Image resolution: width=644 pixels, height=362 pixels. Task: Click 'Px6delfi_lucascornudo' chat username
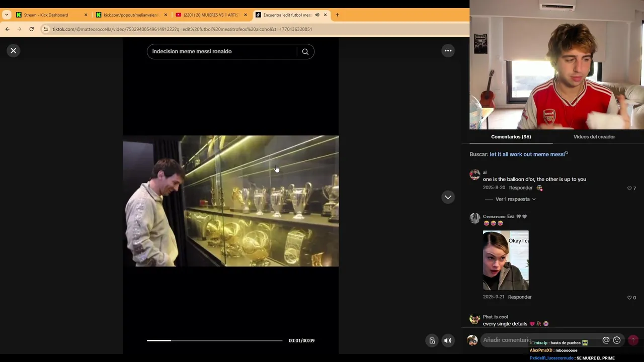551,358
